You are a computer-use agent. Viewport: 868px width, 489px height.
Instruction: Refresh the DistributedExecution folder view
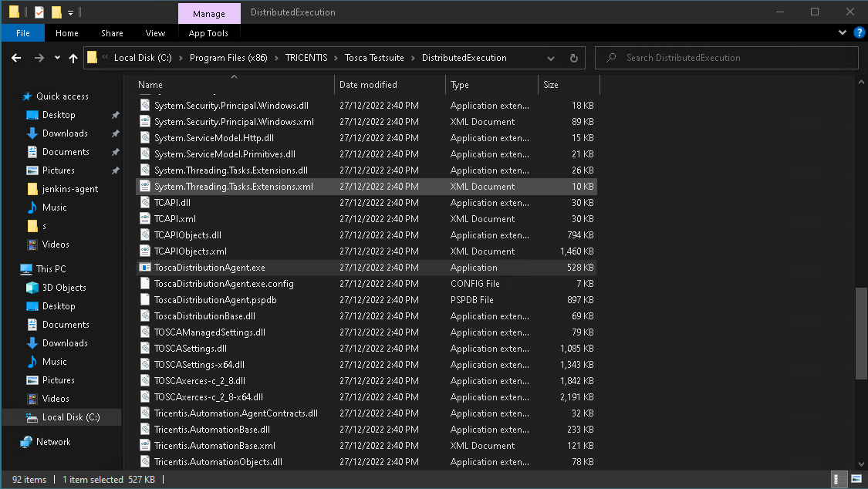(x=573, y=58)
